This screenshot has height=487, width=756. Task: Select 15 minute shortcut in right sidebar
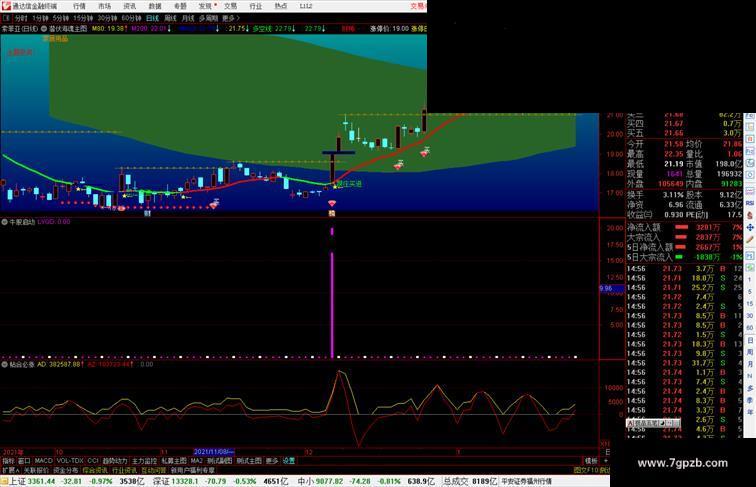750,304
